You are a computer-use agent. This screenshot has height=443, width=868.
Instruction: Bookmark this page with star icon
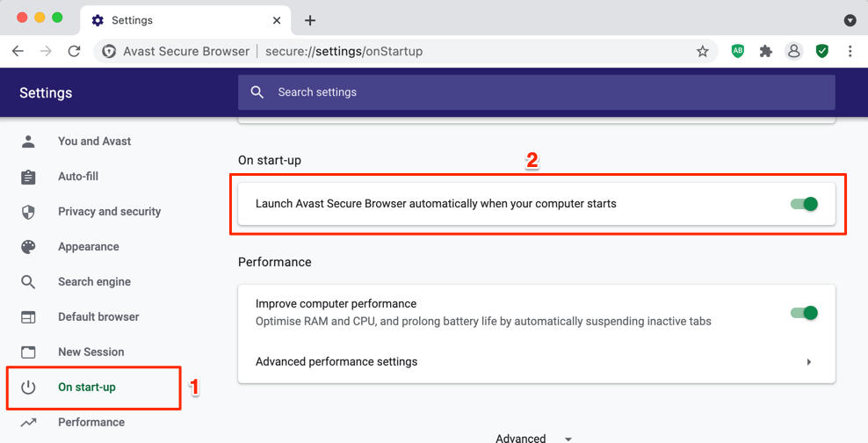(703, 52)
